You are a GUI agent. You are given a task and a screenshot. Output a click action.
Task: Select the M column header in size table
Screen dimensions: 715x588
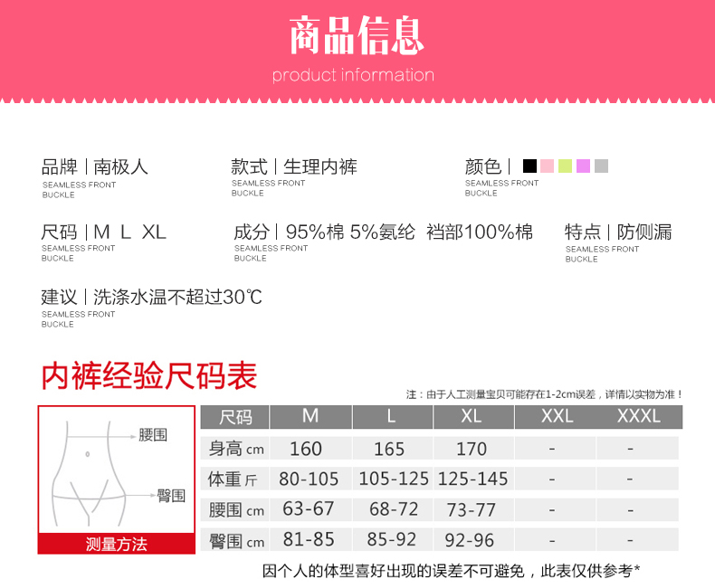tap(310, 416)
